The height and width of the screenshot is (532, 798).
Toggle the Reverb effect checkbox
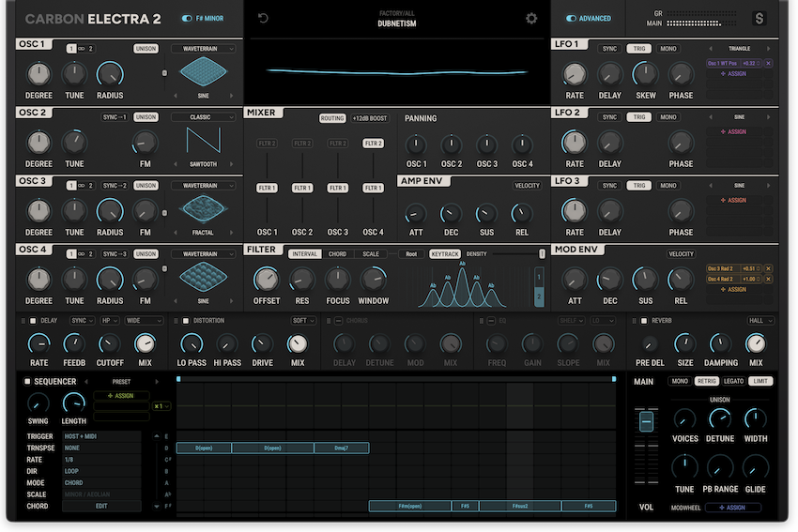[644, 321]
